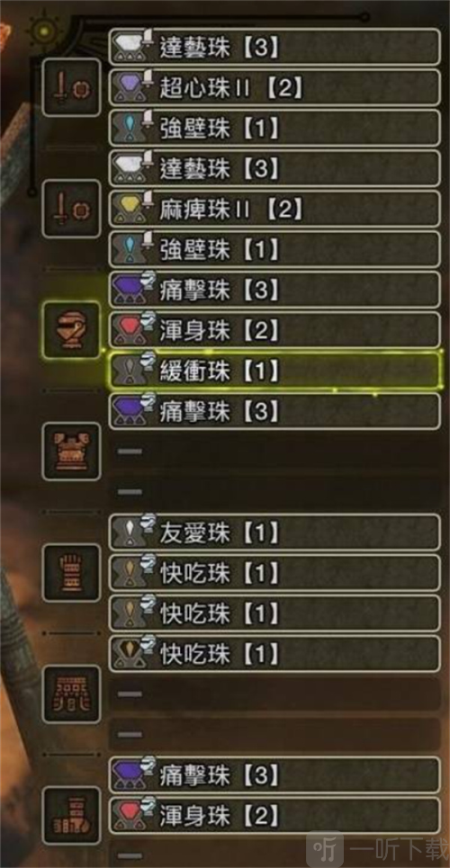The width and height of the screenshot is (450, 868).
Task: Select the waist belt armor icon
Action: pos(71,694)
